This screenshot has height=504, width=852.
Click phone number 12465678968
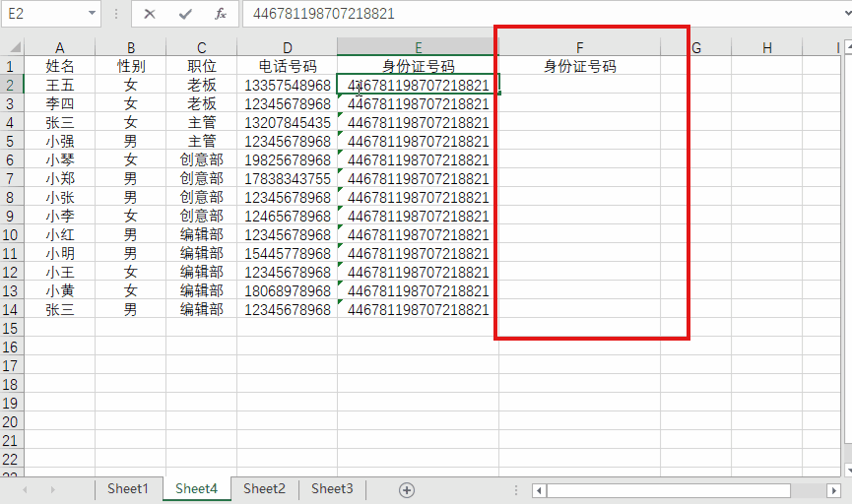288,217
